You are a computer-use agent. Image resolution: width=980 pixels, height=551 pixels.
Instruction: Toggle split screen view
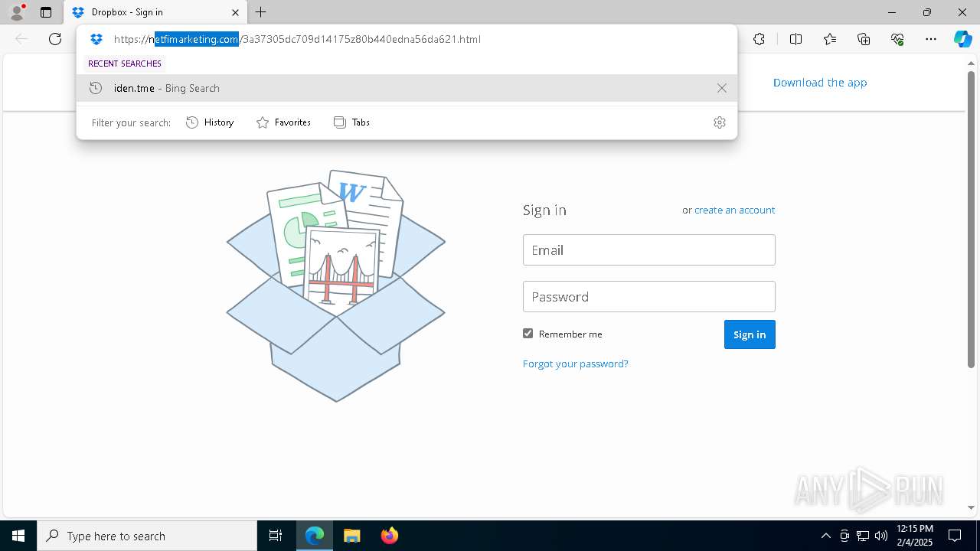[795, 39]
